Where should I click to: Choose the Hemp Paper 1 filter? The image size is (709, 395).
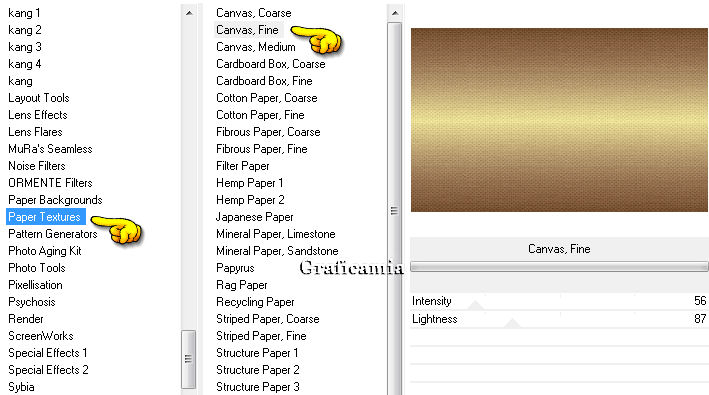[x=250, y=183]
